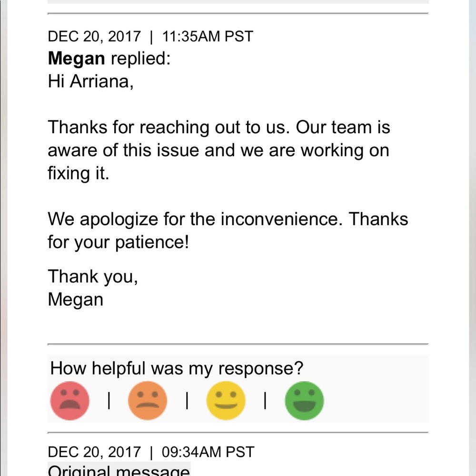476x476 pixels.
Task: Open the Original message section
Action: click(x=119, y=471)
